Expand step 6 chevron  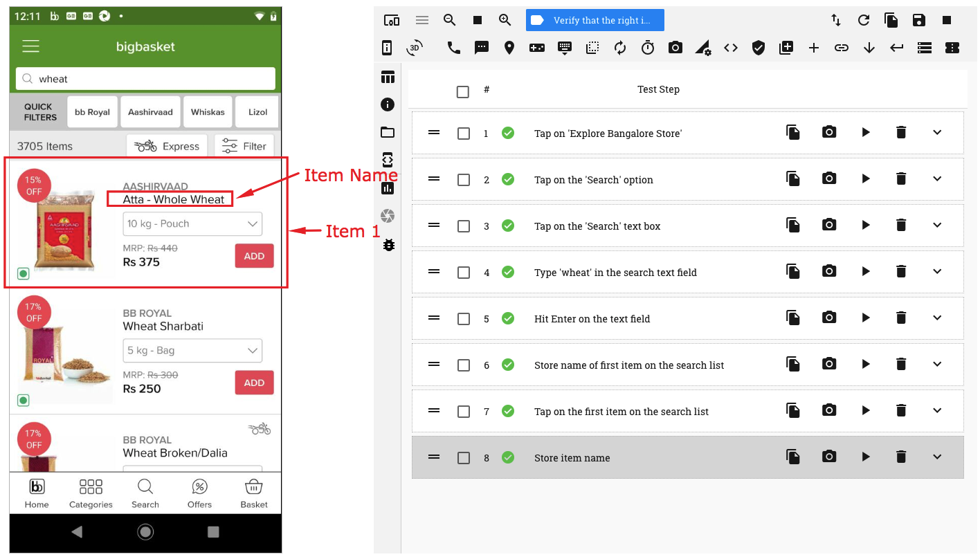[x=937, y=364]
